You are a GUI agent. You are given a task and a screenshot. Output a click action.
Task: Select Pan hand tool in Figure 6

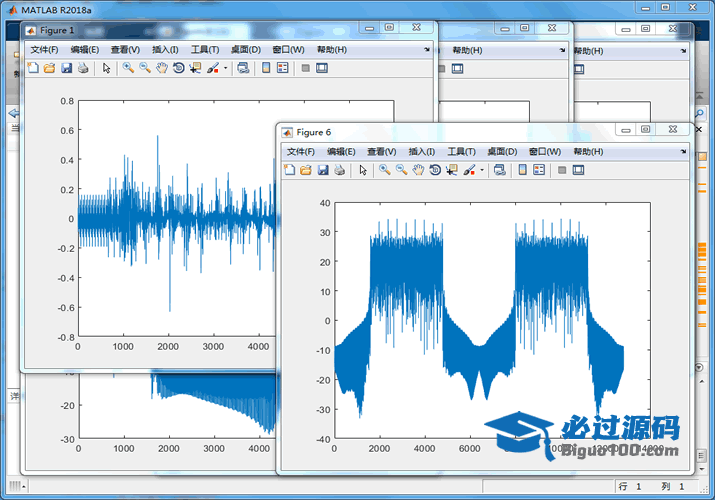pyautogui.click(x=418, y=170)
